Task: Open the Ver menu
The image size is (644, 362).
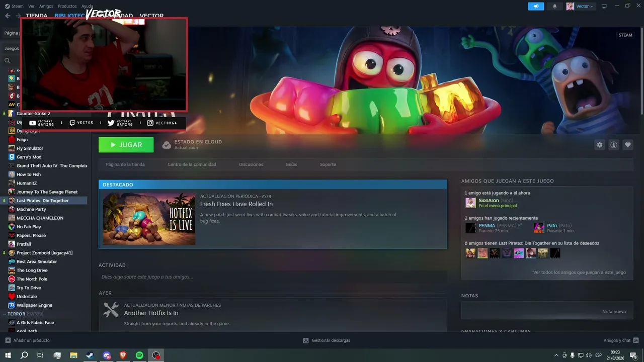Action: click(31, 6)
